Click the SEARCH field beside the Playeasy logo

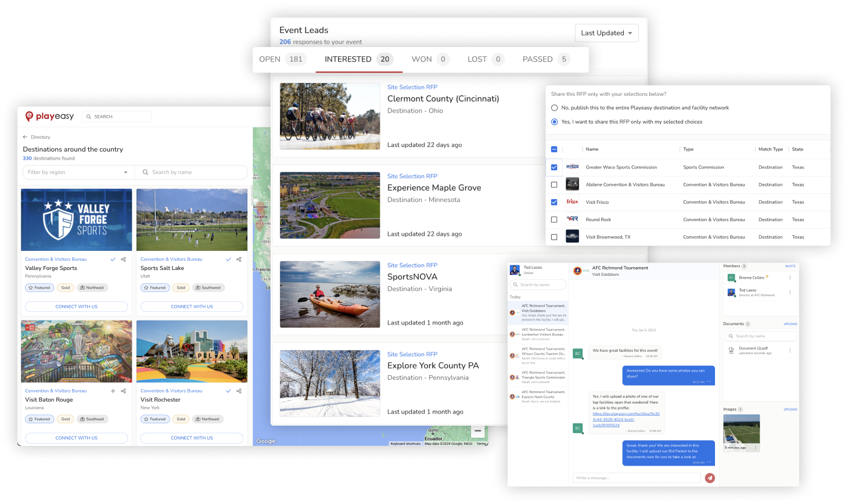117,117
